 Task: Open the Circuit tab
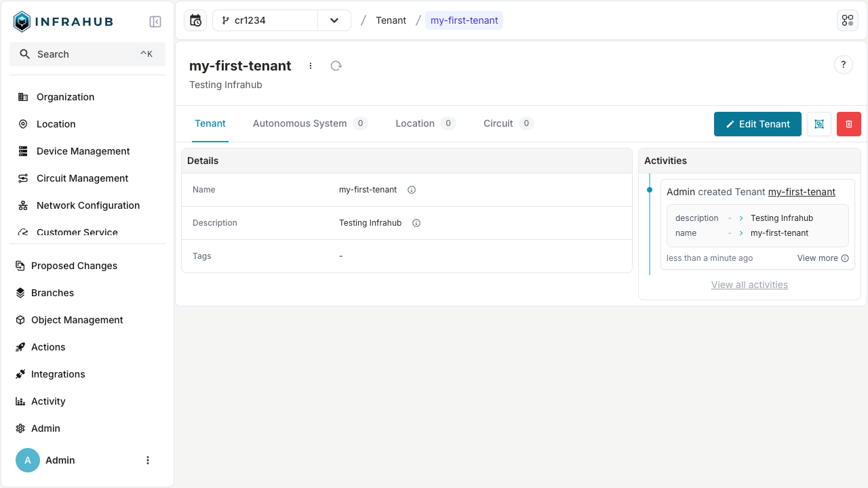tap(499, 123)
